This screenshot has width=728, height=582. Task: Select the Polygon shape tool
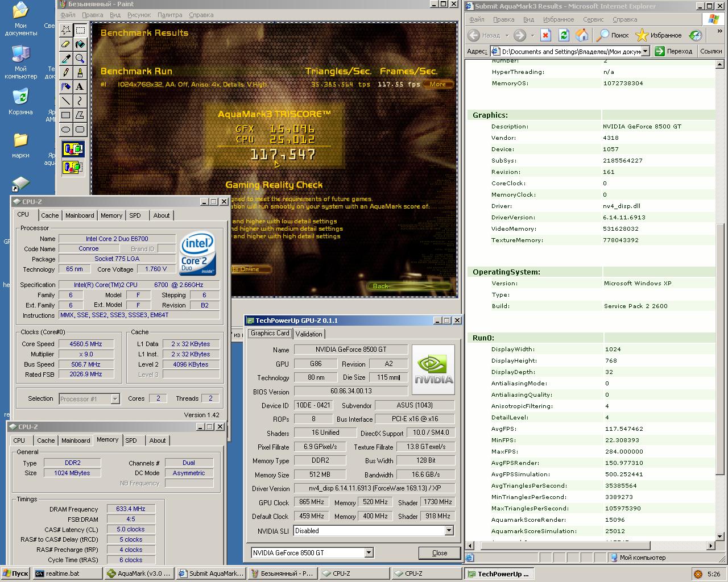pyautogui.click(x=80, y=115)
